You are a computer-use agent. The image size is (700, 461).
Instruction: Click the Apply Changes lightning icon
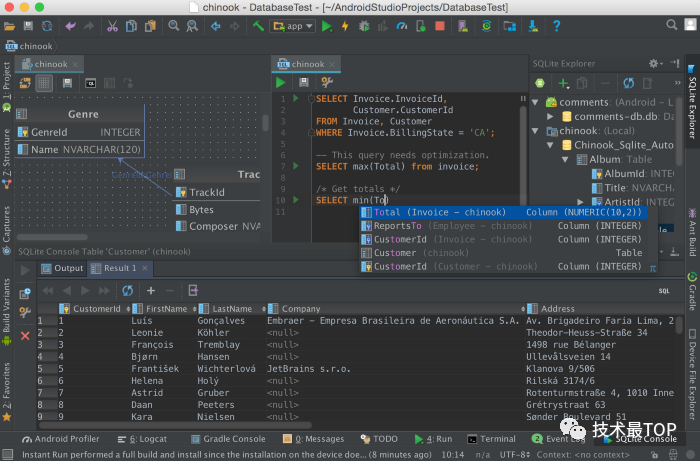[345, 26]
